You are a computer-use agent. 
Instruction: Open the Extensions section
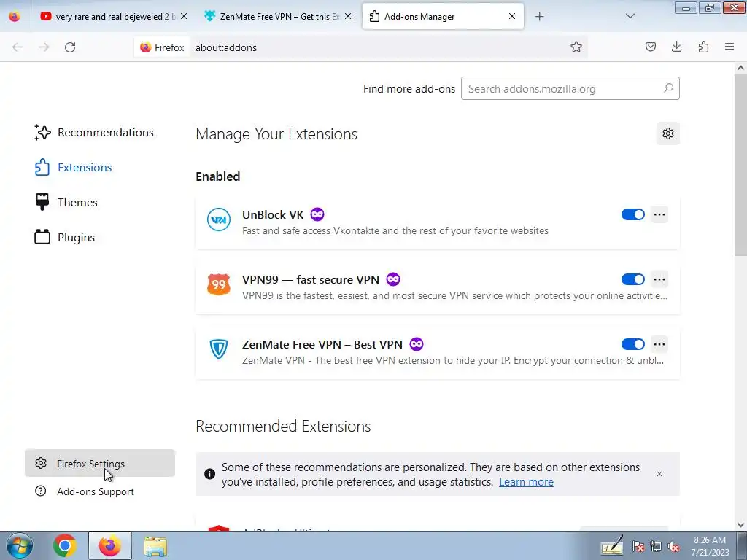pyautogui.click(x=73, y=167)
